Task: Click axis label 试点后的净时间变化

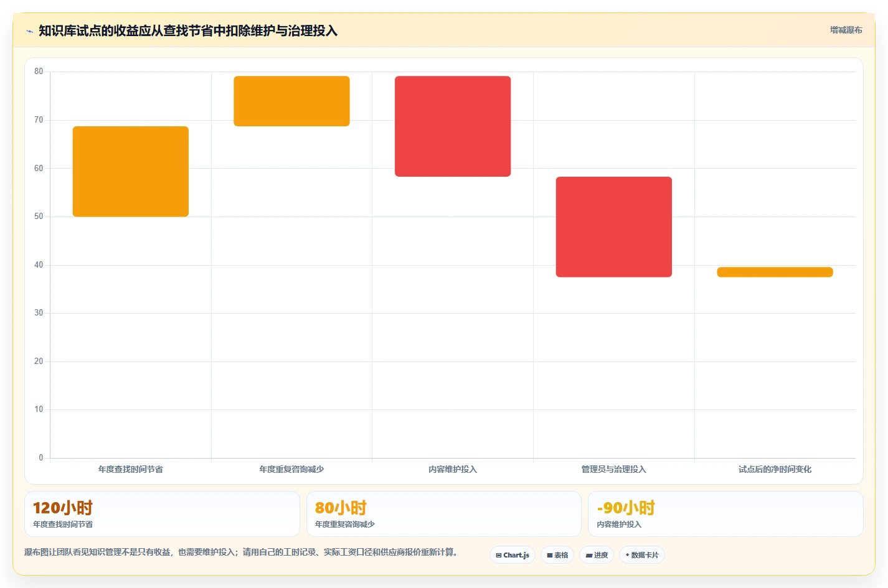Action: point(775,469)
